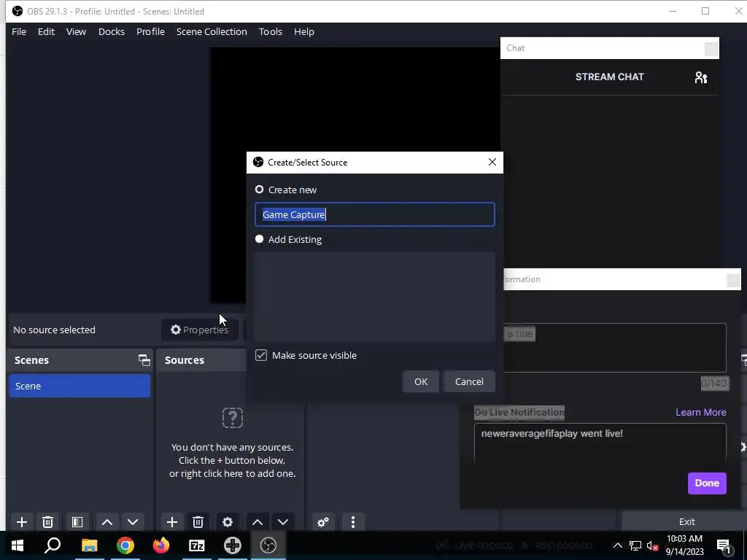This screenshot has height=560, width=747.
Task: Add a source with Sources plus button
Action: tap(172, 522)
